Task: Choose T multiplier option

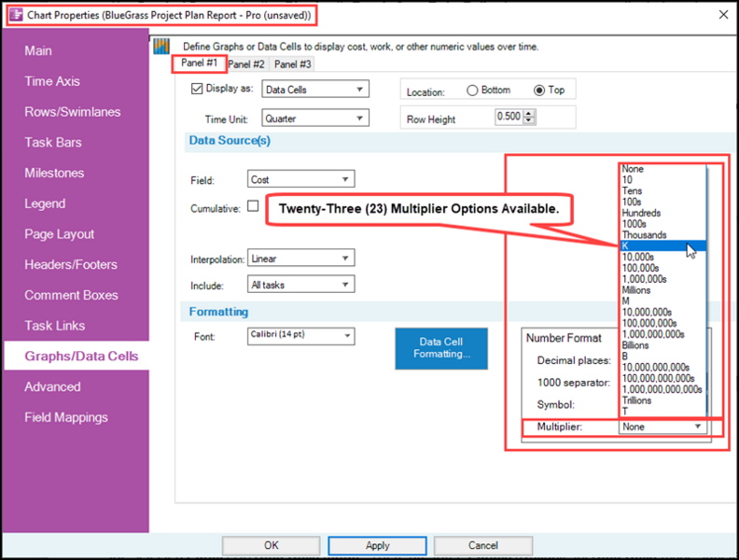Action: (x=662, y=412)
